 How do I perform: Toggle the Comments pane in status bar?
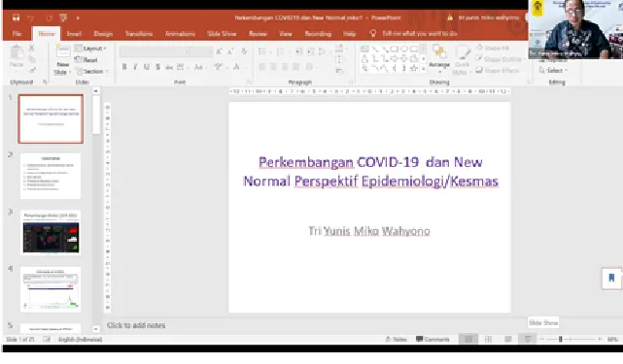433,339
